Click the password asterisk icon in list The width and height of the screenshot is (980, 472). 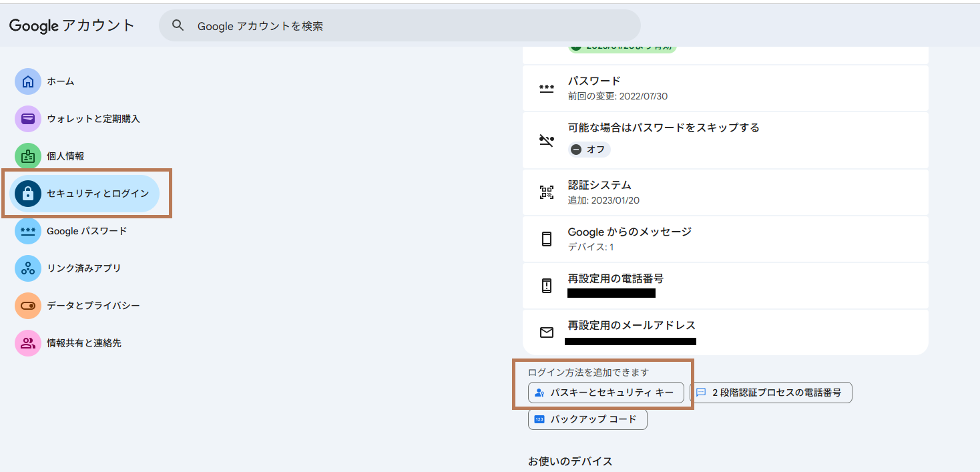[x=547, y=88]
